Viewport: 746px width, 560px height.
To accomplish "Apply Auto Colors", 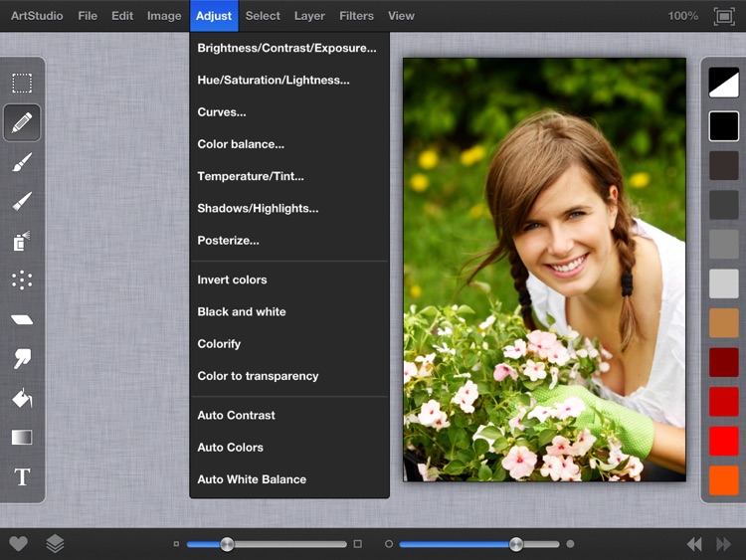I will pyautogui.click(x=289, y=448).
